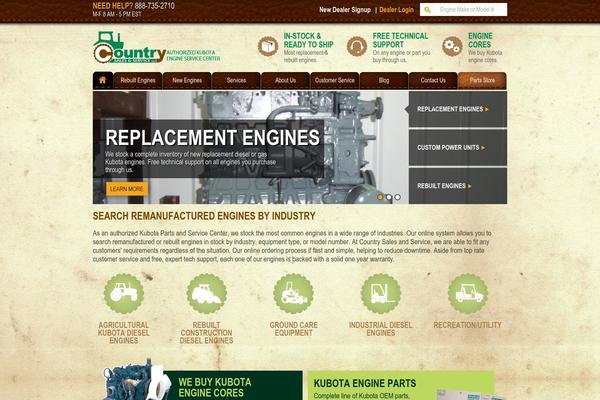Click the Learn More button
This screenshot has width=600, height=400.
pyautogui.click(x=127, y=189)
